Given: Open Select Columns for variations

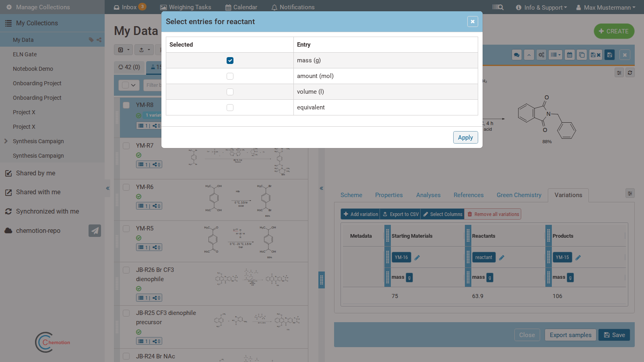Looking at the screenshot, I should tap(443, 214).
